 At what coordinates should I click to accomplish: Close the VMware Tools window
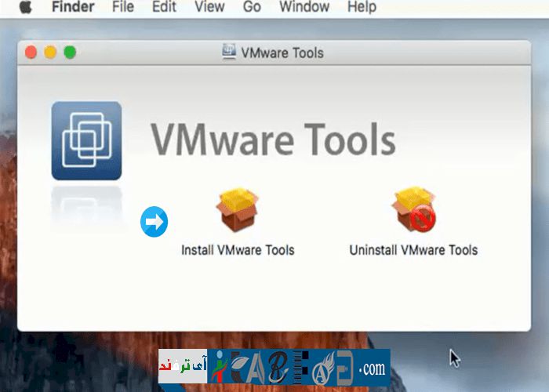pos(31,53)
